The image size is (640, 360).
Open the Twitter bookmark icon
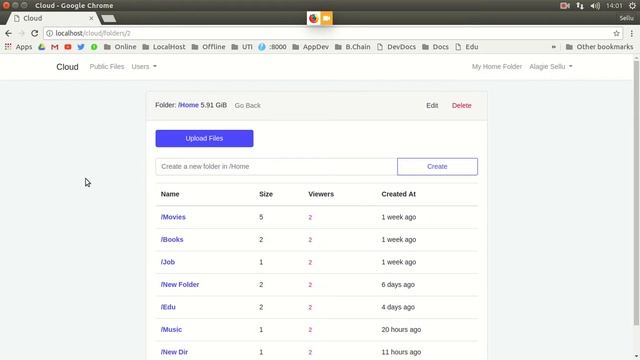coord(81,47)
